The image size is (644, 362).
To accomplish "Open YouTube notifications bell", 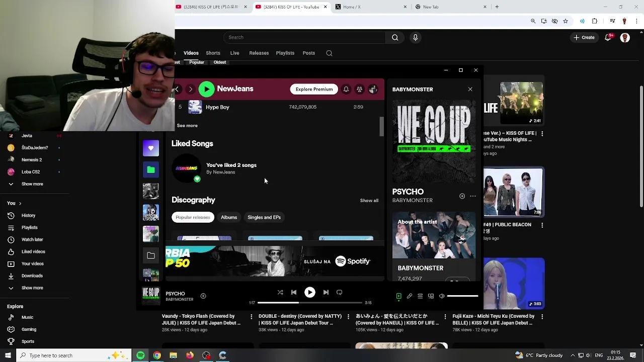I will coord(608,38).
